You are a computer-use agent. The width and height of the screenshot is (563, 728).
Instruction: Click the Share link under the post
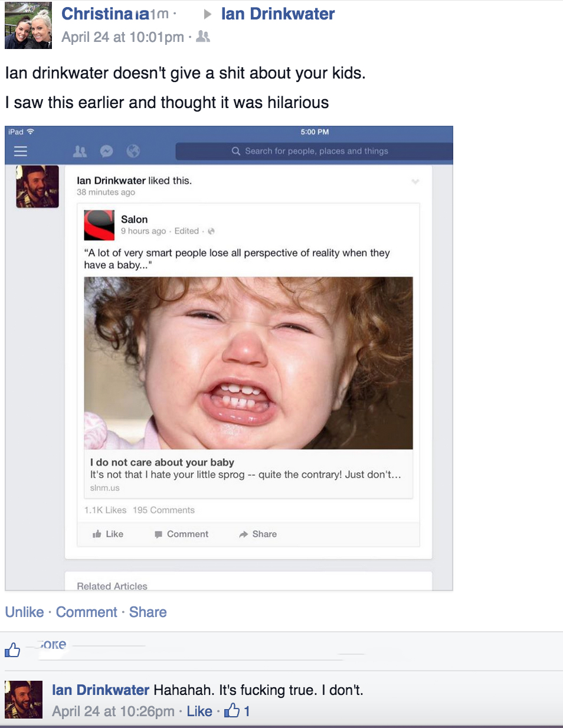[x=148, y=612]
